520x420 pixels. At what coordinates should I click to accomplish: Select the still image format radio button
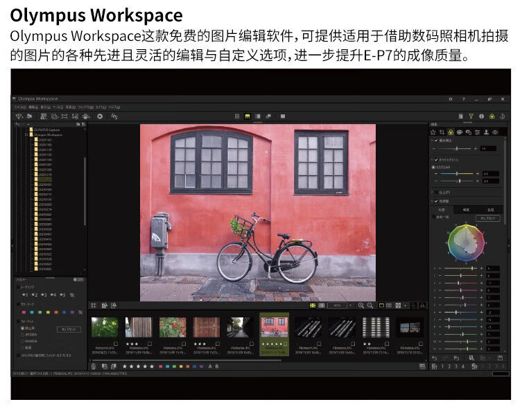tap(21, 329)
